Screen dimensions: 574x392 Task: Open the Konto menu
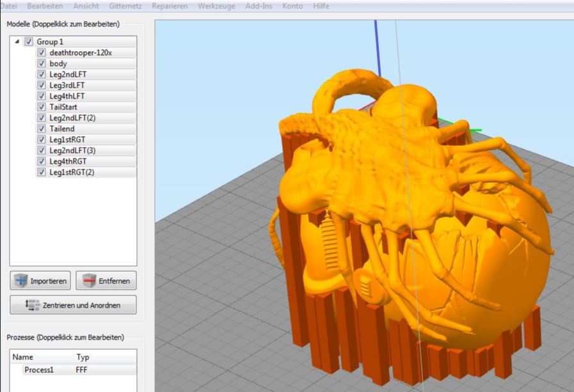292,6
